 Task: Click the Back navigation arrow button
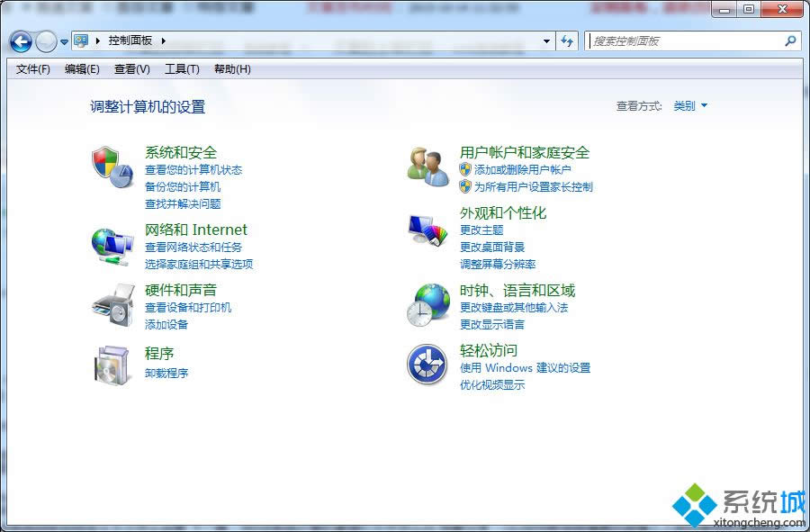point(22,41)
